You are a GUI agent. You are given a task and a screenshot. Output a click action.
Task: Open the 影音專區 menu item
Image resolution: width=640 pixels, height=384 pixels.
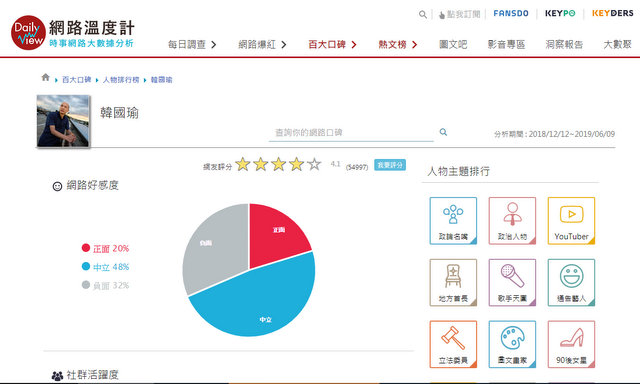507,44
